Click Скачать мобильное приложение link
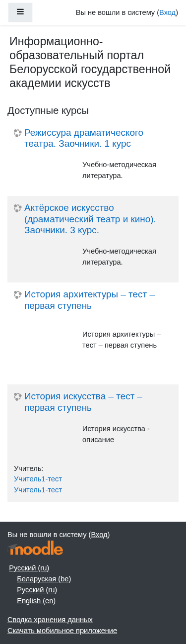This screenshot has height=644, width=186. pos(62,631)
